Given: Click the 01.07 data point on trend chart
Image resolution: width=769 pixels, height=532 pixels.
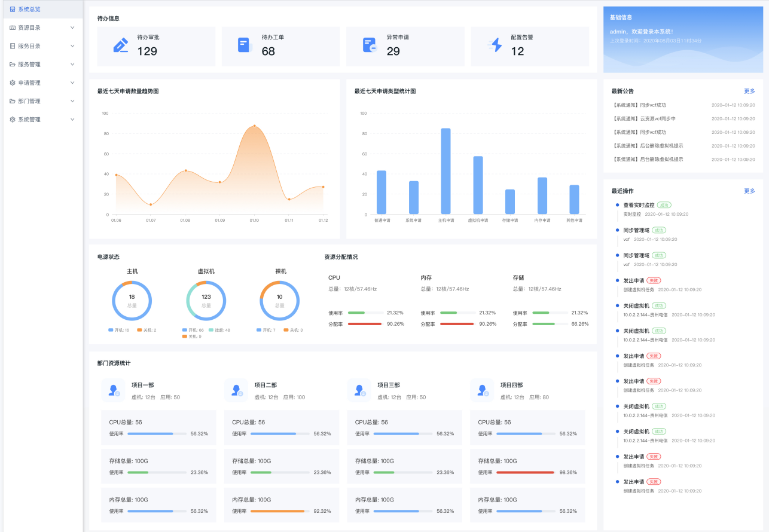Looking at the screenshot, I should click(151, 204).
